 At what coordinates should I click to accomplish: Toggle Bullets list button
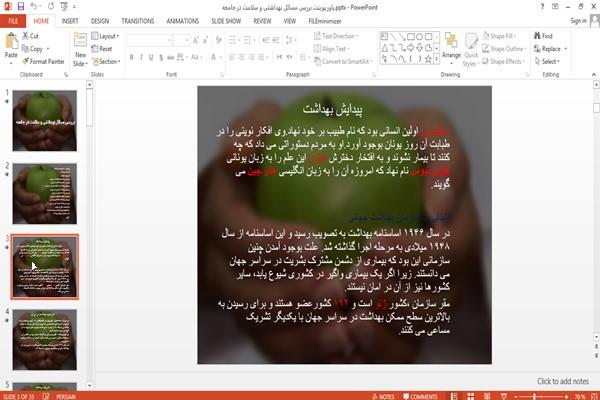pos(233,40)
